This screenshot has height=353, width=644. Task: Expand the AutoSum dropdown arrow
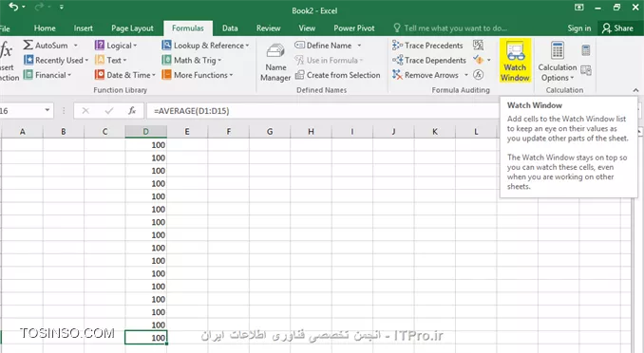76,46
